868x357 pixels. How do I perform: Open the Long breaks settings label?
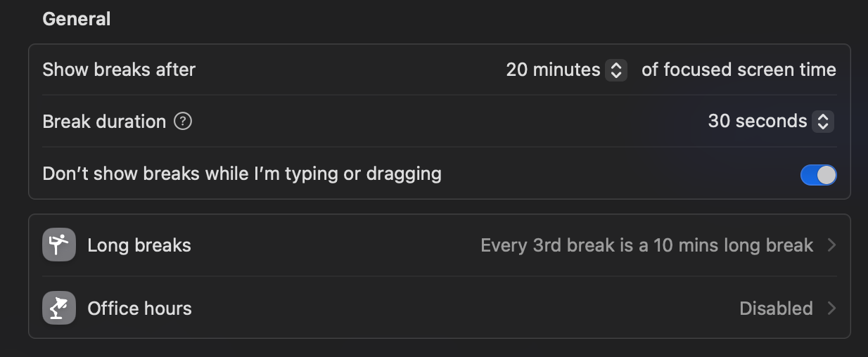click(139, 245)
